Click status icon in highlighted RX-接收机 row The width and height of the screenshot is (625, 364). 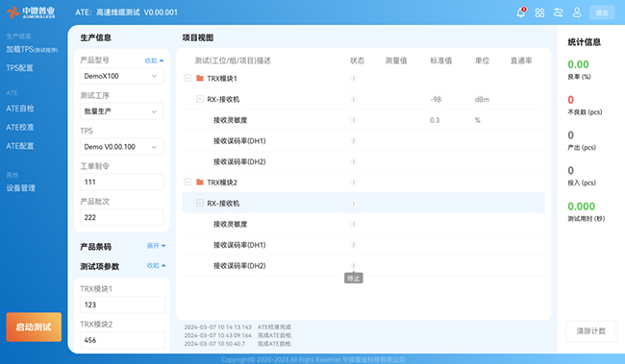[x=353, y=203]
